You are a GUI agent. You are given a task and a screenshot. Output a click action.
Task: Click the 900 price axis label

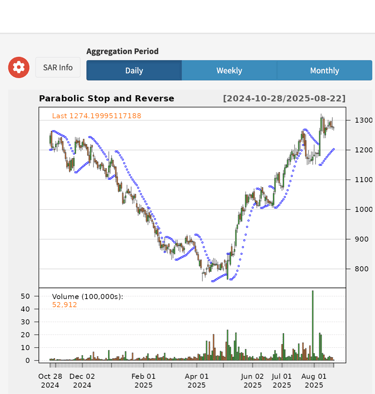362,239
